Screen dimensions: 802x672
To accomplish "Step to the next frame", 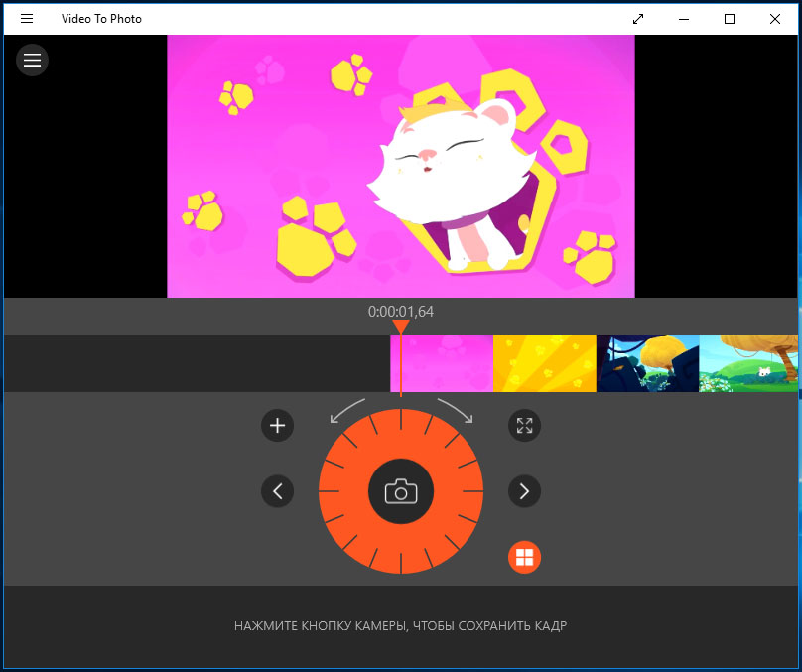I will (x=524, y=491).
